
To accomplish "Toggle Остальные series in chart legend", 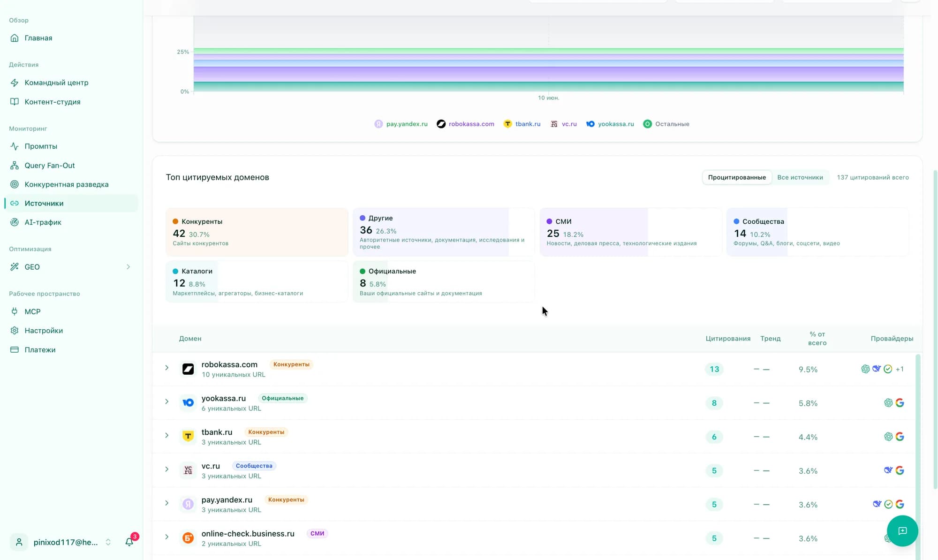I will (x=666, y=124).
